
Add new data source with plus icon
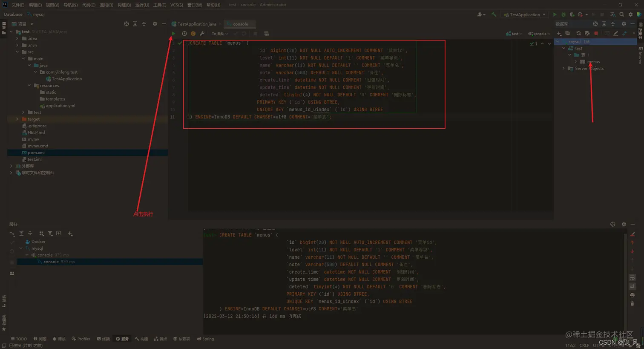coord(559,33)
